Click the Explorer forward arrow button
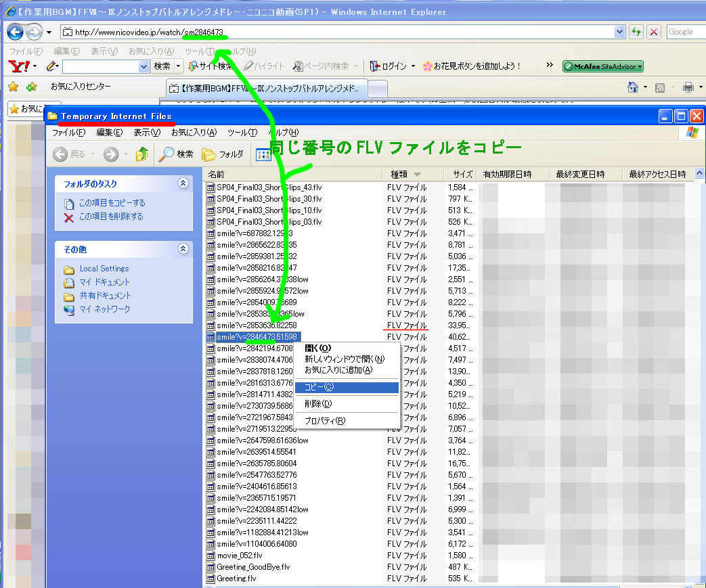 [x=111, y=154]
